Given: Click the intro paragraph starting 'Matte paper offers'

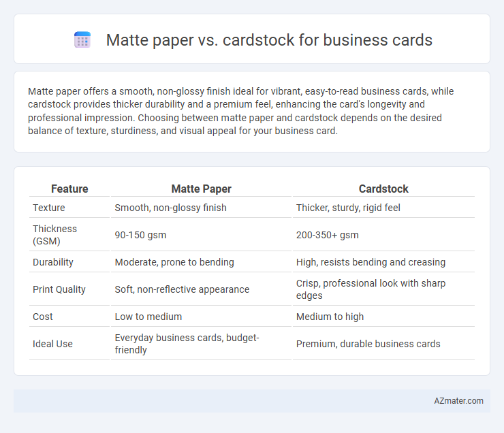Looking at the screenshot, I should [240, 111].
